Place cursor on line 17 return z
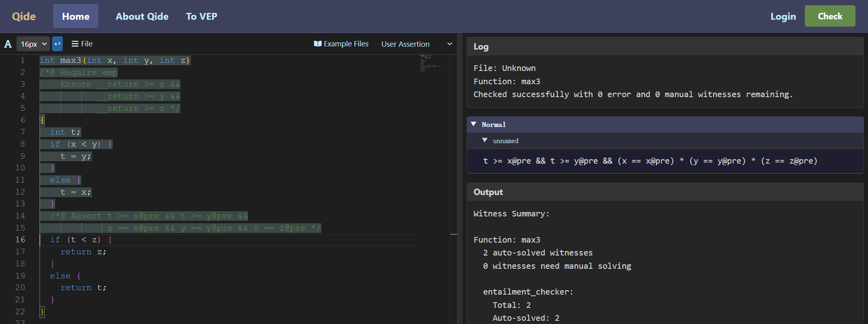This screenshot has height=324, width=868. pyautogui.click(x=83, y=252)
